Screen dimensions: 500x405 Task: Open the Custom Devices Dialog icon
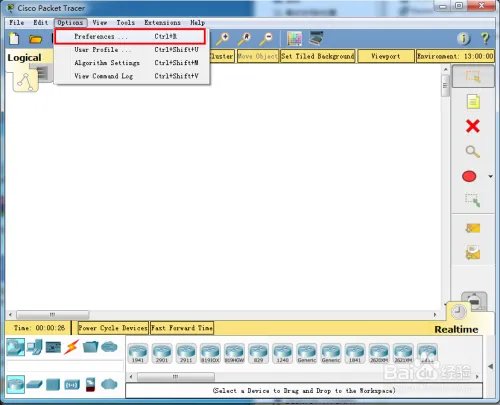coord(316,39)
